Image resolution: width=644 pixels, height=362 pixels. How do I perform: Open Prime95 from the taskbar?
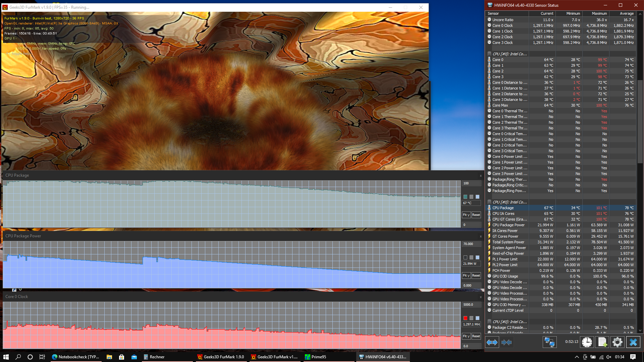click(x=315, y=357)
